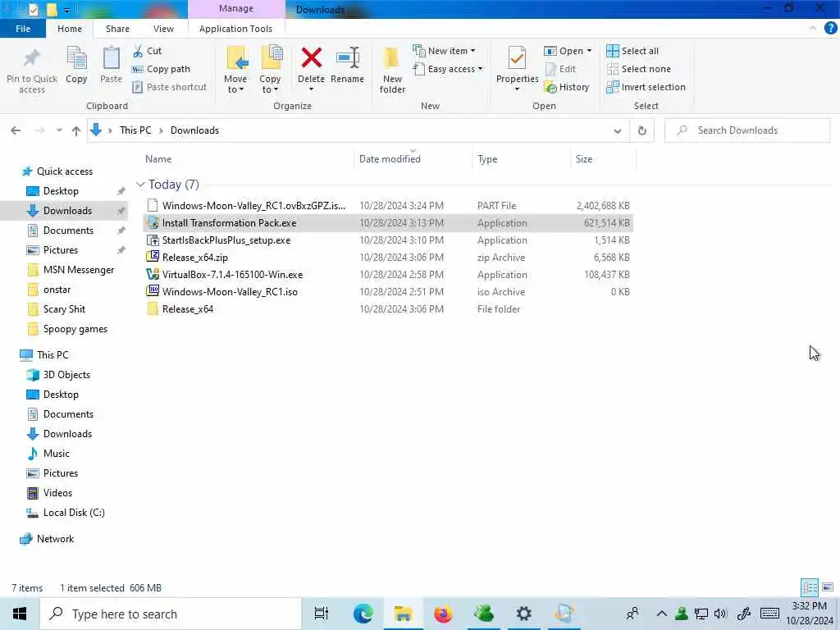Sort by the Name column header

[x=248, y=159]
